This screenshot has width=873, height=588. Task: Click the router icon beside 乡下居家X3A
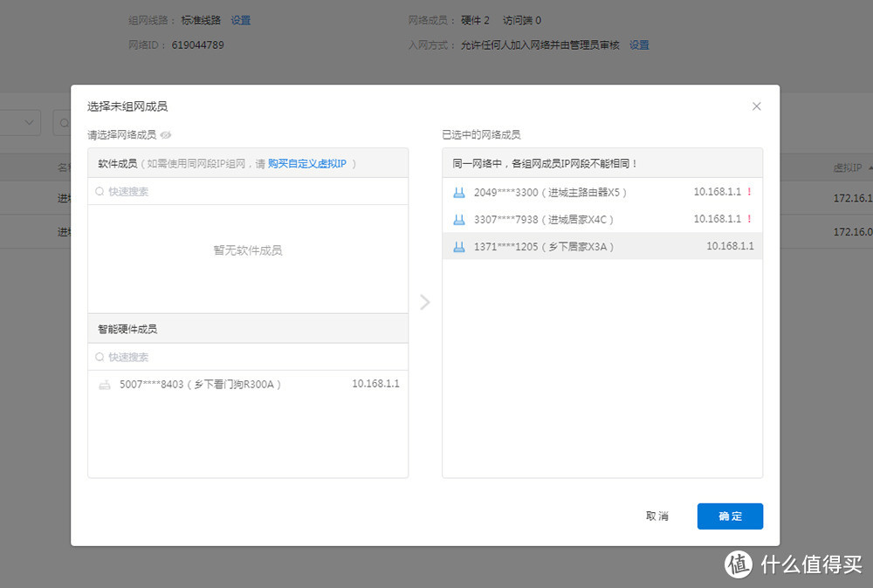point(459,246)
